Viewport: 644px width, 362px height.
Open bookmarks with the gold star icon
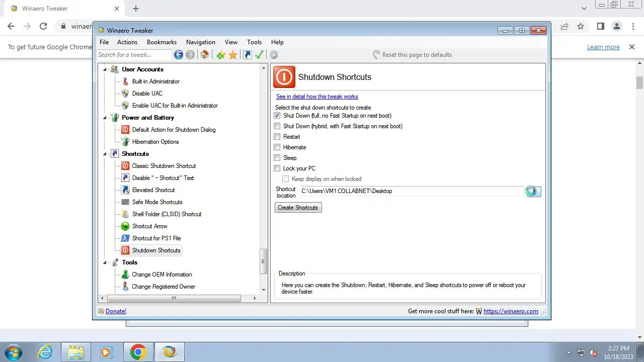point(233,55)
